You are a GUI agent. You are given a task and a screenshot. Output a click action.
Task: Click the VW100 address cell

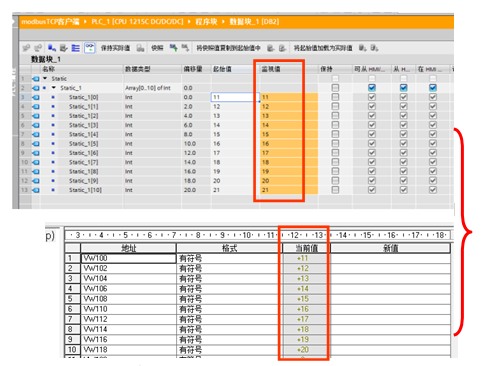(x=128, y=258)
